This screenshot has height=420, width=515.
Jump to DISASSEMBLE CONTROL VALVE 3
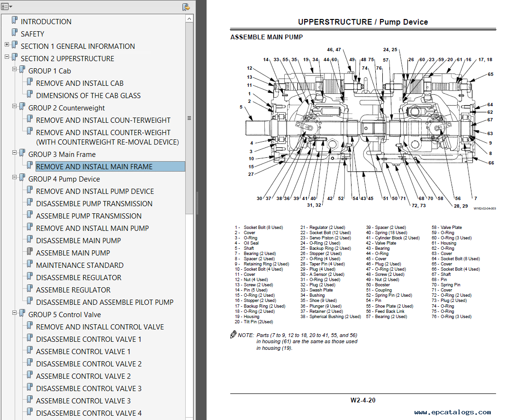89,388
